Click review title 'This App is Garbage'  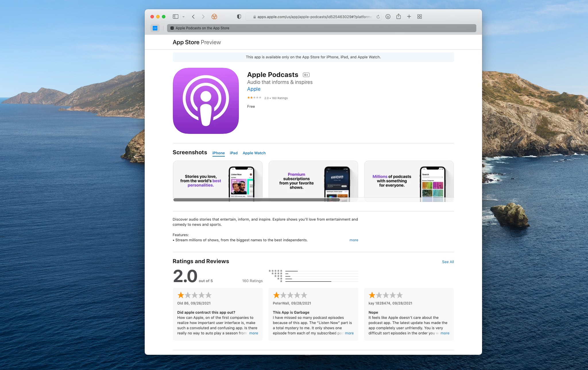pos(291,313)
